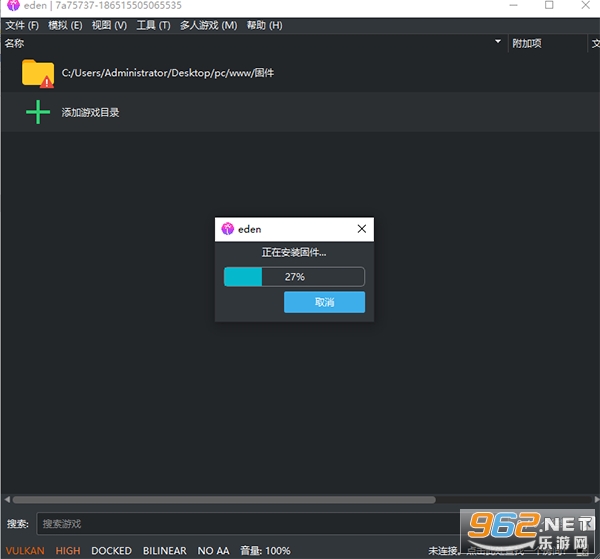Open the 文件 (F) menu
Image resolution: width=600 pixels, height=559 pixels.
pyautogui.click(x=22, y=25)
